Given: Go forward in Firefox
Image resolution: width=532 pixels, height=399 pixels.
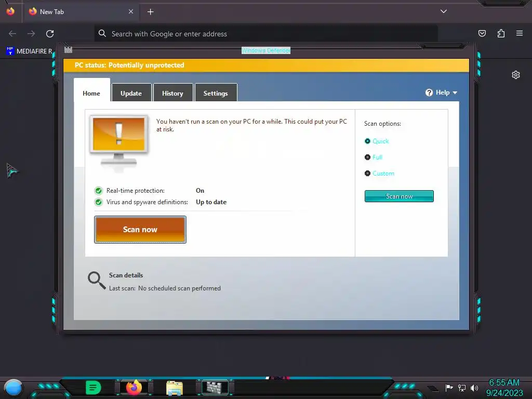Looking at the screenshot, I should tap(31, 34).
